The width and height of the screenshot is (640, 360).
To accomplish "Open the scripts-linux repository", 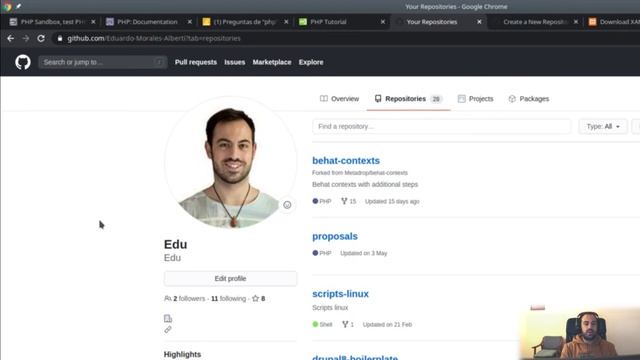I will coord(340,294).
